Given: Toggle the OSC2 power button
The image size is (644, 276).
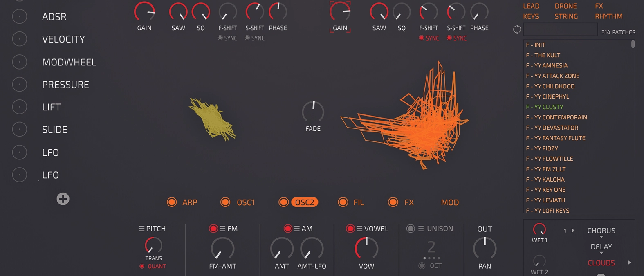Looking at the screenshot, I should click(283, 202).
